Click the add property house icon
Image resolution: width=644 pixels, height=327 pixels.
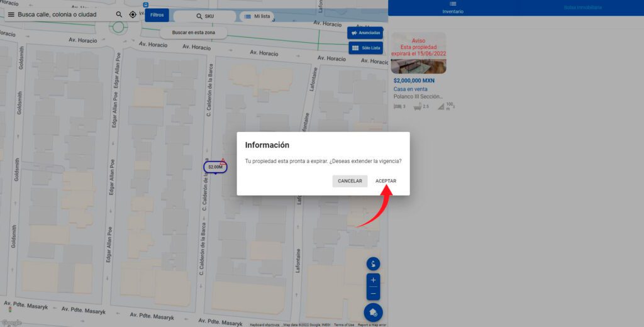[x=373, y=313]
